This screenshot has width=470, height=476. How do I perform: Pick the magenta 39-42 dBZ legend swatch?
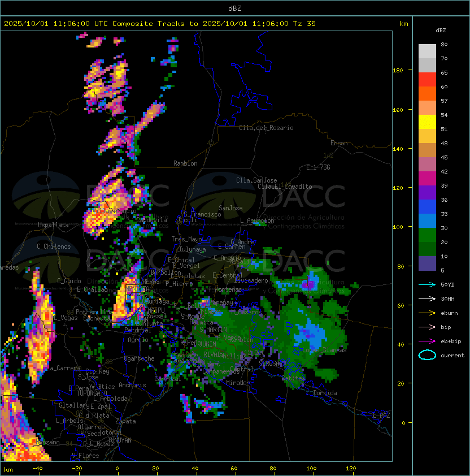coord(427,179)
